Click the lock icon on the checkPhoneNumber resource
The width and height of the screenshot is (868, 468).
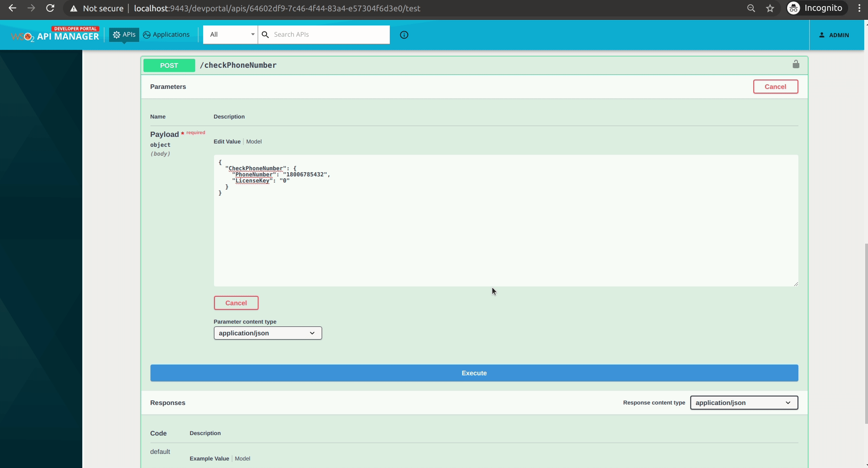coord(796,64)
